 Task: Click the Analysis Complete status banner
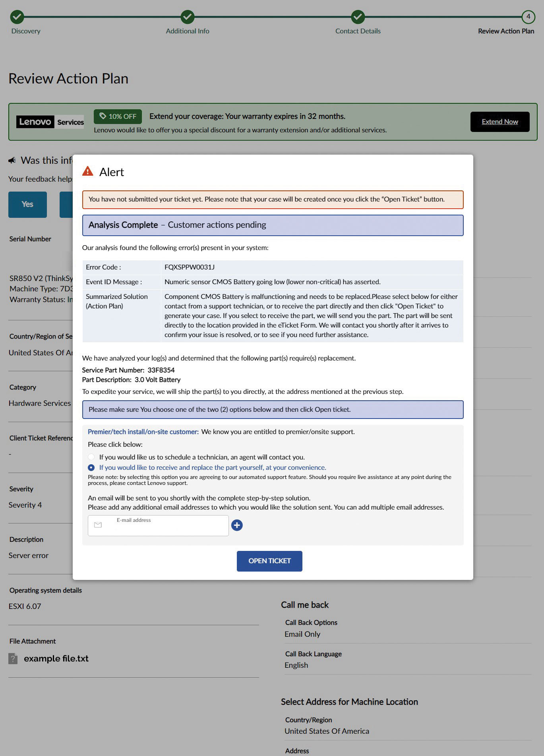(x=273, y=225)
